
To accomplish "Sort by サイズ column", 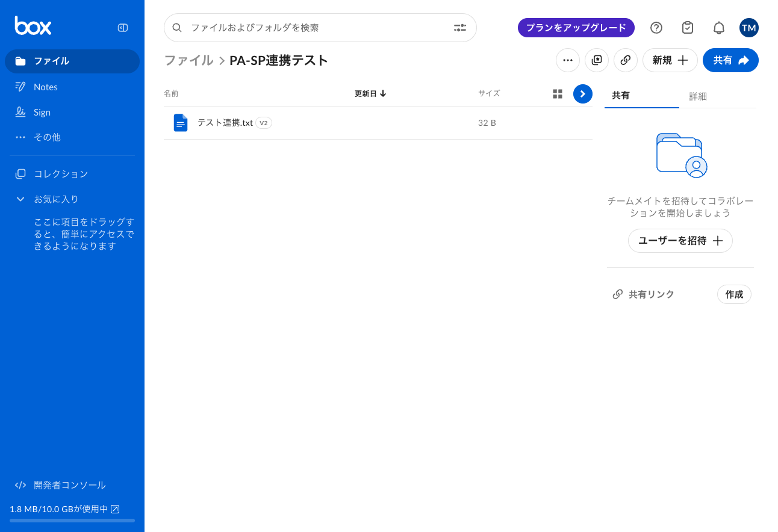I will [489, 93].
